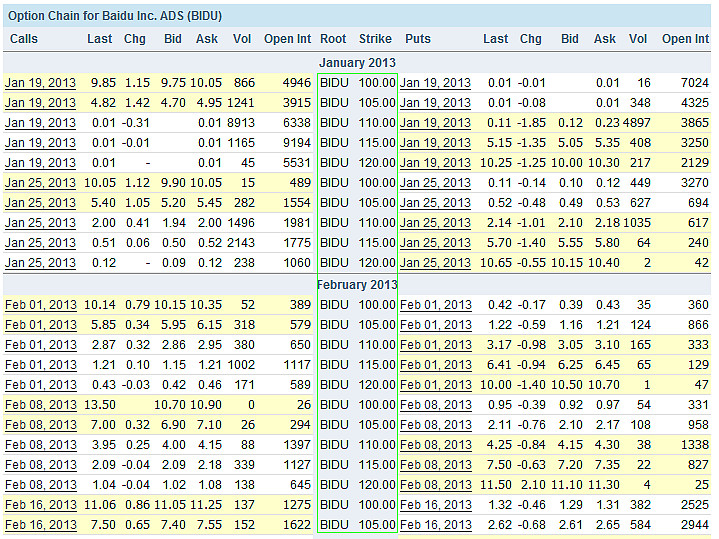The image size is (719, 539).
Task: Open the Jan 25, 2013 put with last 5.70
Action: pos(435,243)
